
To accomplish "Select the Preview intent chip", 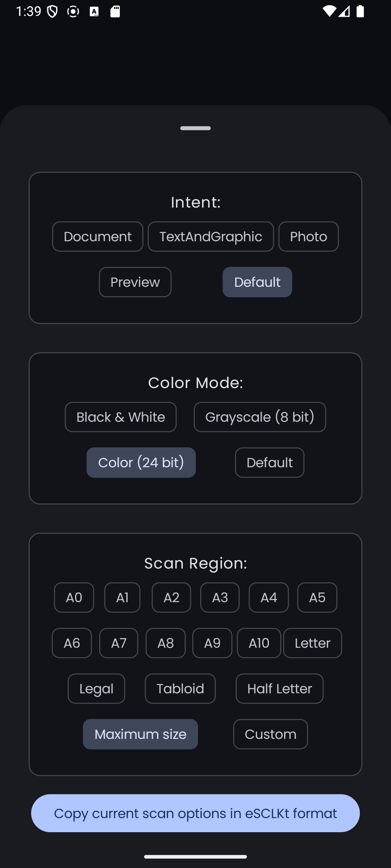I will pos(135,282).
